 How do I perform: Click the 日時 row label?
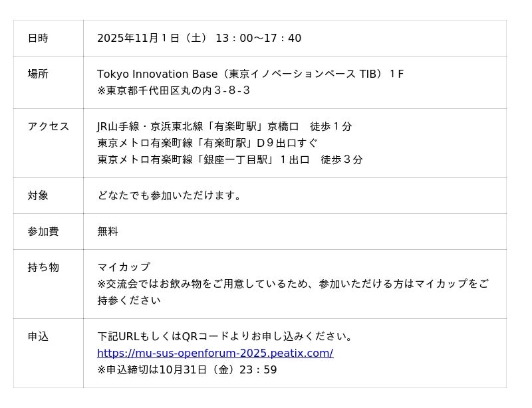(38, 38)
